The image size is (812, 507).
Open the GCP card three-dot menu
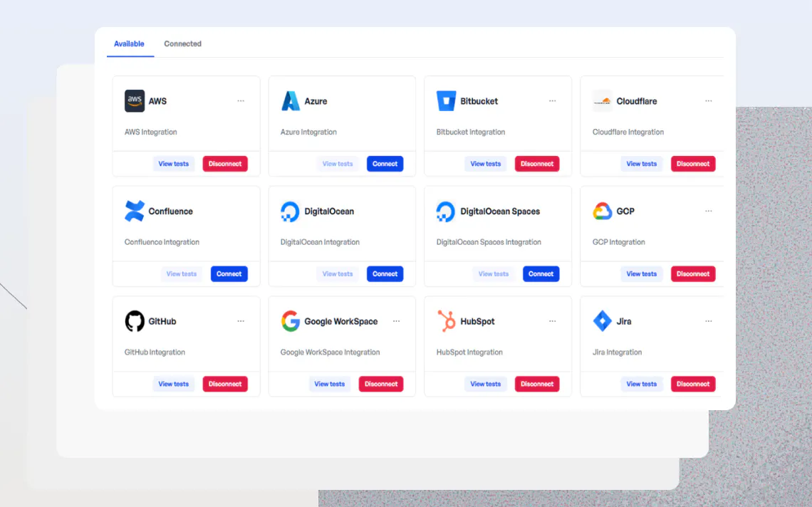pyautogui.click(x=709, y=211)
